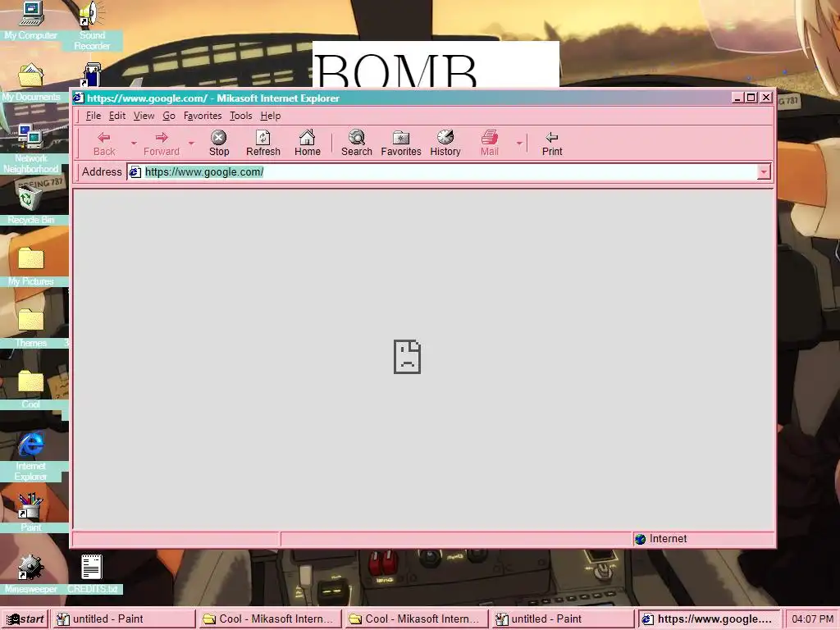Open the Go menu
Viewport: 840px width, 630px height.
click(169, 116)
